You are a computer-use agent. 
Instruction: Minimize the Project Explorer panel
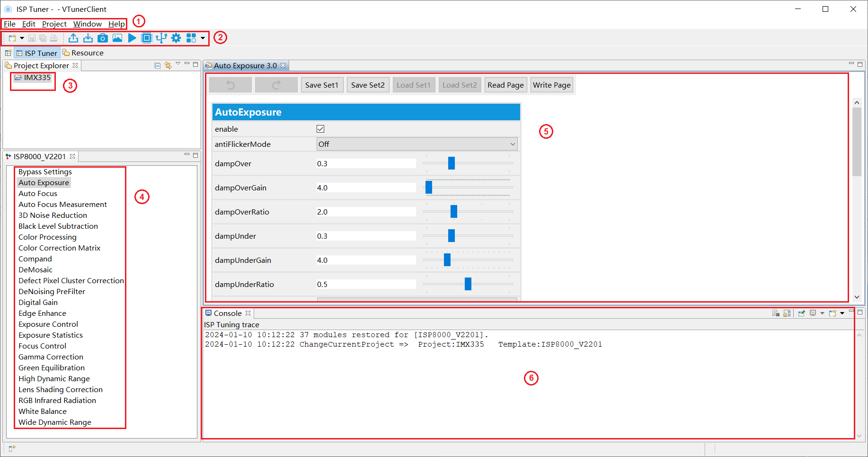[187, 63]
